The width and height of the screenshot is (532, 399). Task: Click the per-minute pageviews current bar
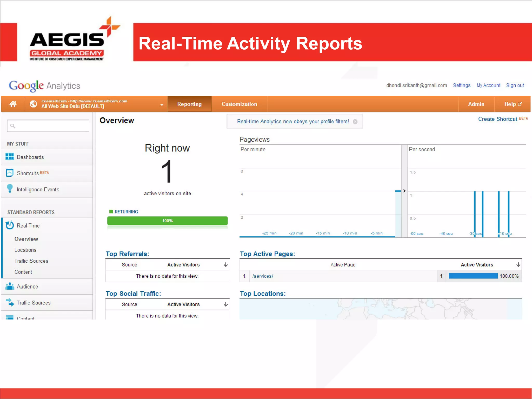pos(398,214)
